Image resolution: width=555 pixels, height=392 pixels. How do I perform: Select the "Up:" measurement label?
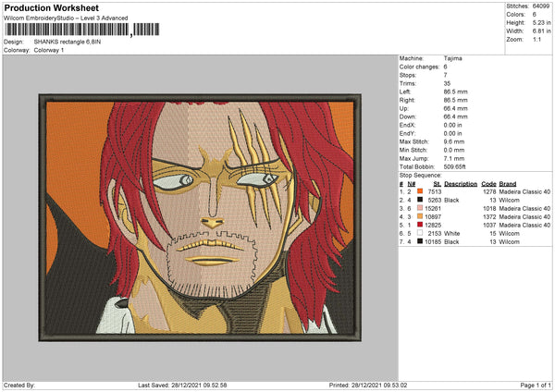pos(404,108)
